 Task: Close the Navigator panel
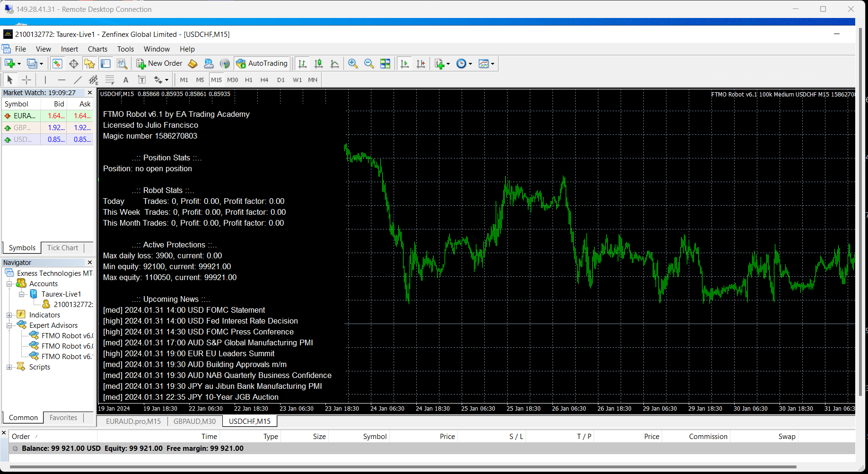coord(90,262)
